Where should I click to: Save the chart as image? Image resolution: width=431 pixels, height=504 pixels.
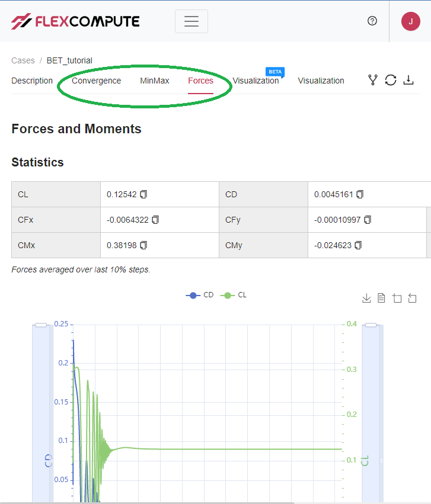click(x=366, y=298)
